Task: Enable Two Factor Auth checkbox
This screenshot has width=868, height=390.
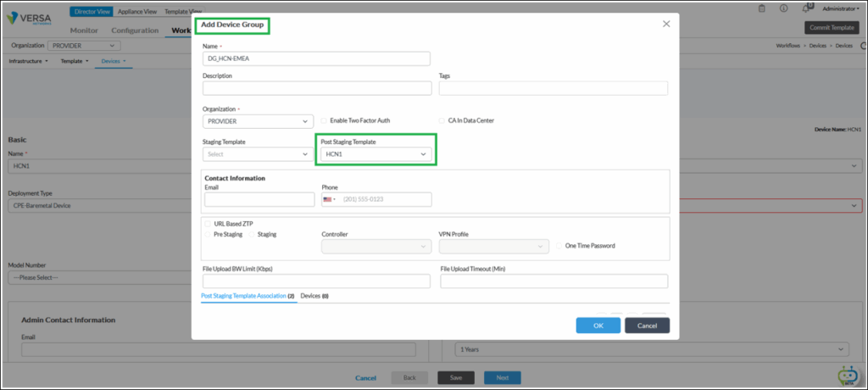Action: (324, 121)
